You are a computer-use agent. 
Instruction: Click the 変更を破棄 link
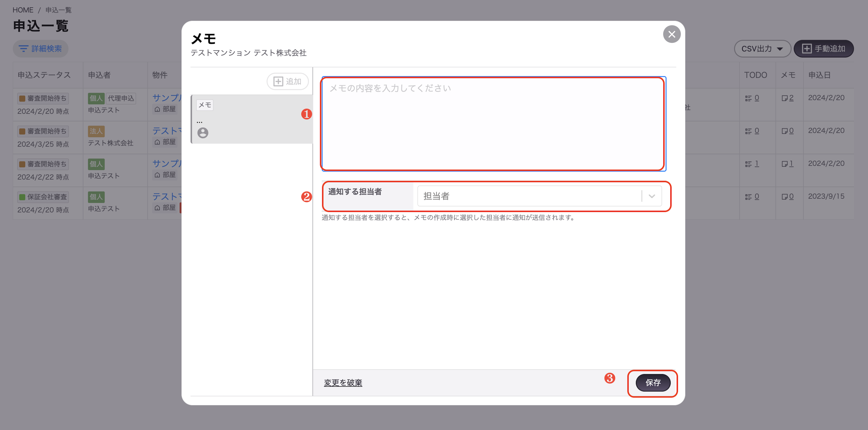[343, 383]
